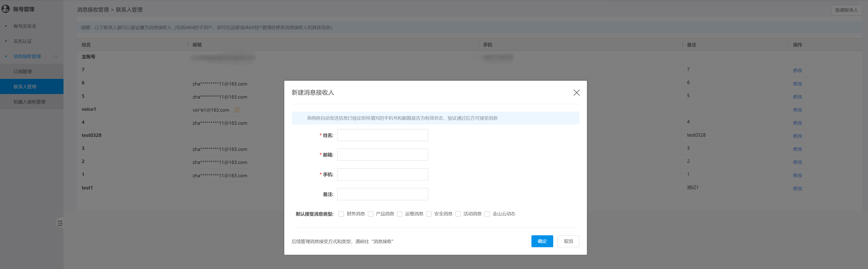Enable the 产品消息 checkbox

[x=370, y=214]
